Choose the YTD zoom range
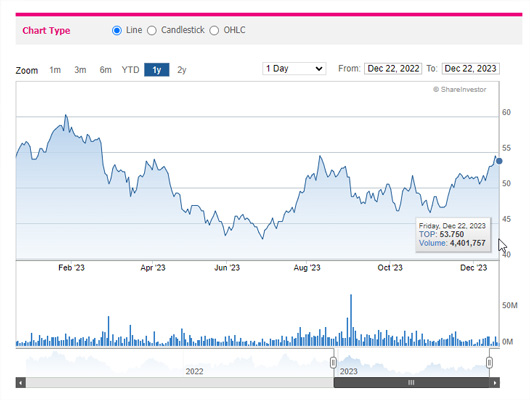 130,70
